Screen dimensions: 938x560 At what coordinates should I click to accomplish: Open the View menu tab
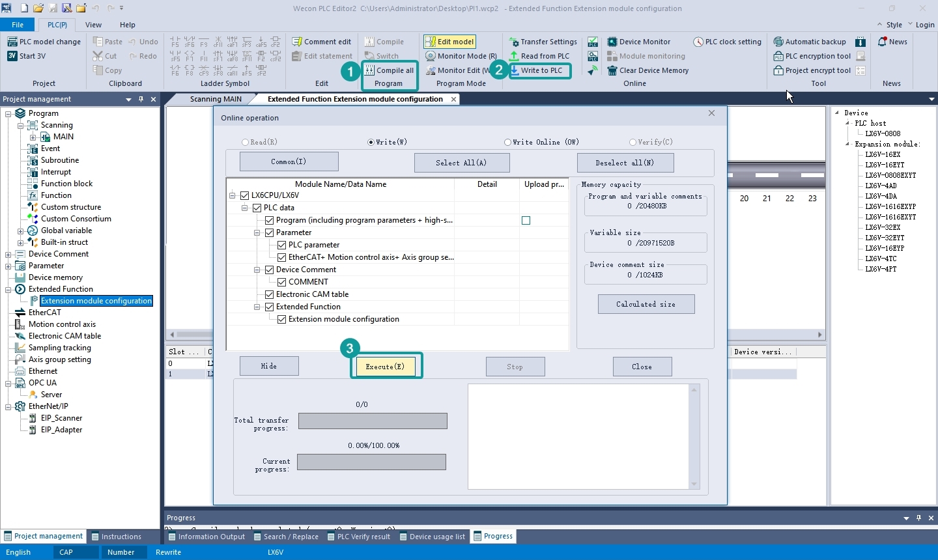click(93, 25)
